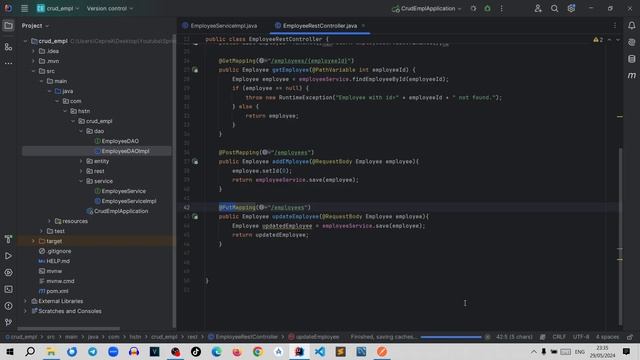Open the AI assistant tool window icon
Viewport: 640px width, 360px height.
(631, 42)
